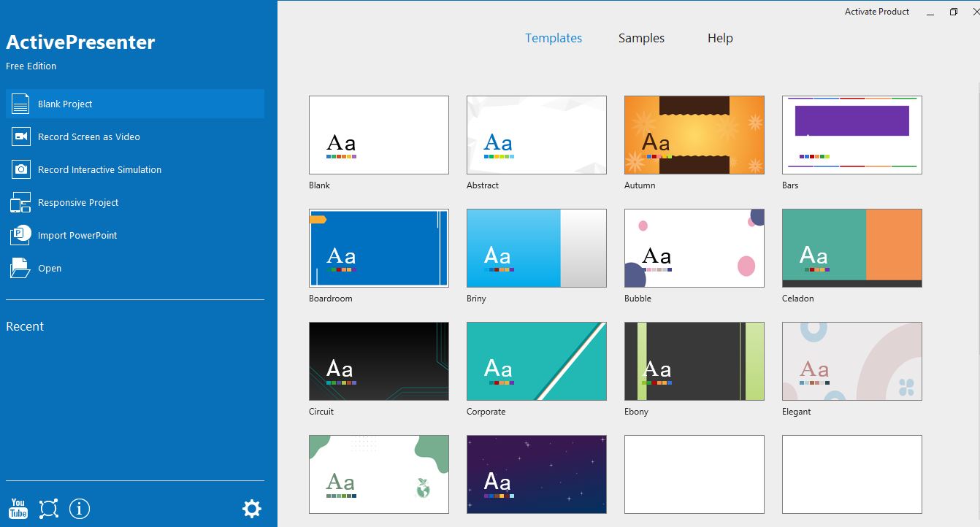Click the Elegant template name

click(x=797, y=412)
